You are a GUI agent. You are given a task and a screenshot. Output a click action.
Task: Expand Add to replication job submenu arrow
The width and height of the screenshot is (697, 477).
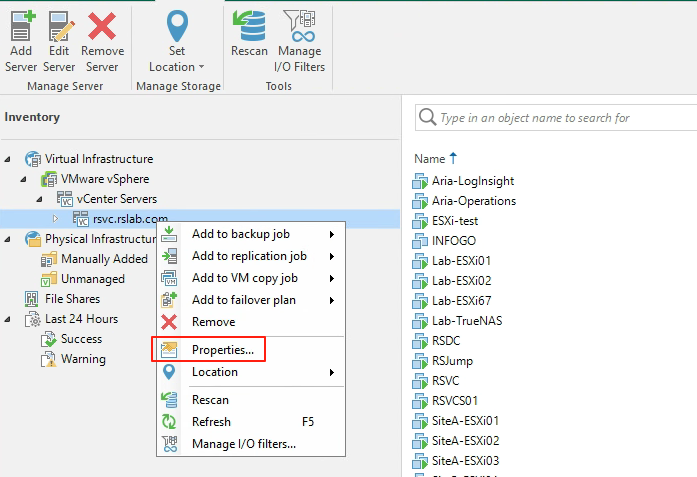point(332,257)
